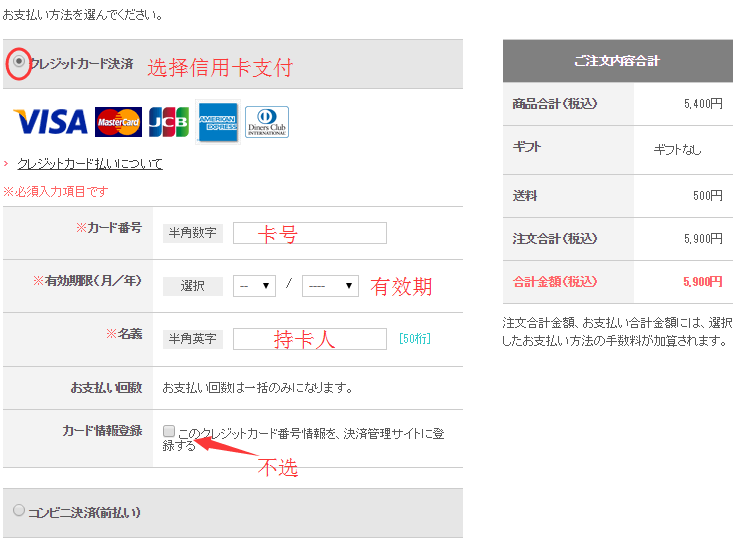742x540 pixels.
Task: Click the 名義 cardholder name field
Action: coord(309,339)
